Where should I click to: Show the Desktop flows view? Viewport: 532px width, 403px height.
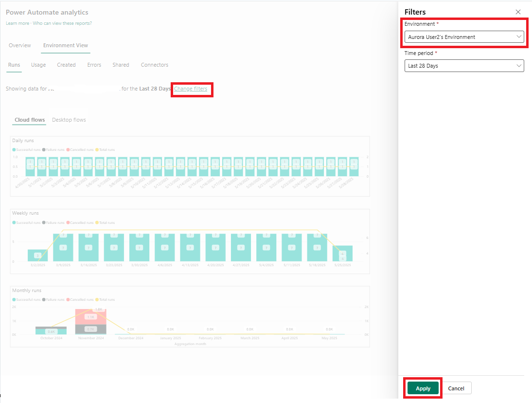point(69,120)
